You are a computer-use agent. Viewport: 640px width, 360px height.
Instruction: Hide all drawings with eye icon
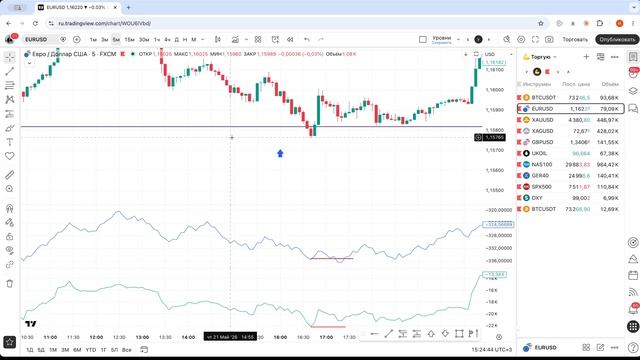(10, 251)
